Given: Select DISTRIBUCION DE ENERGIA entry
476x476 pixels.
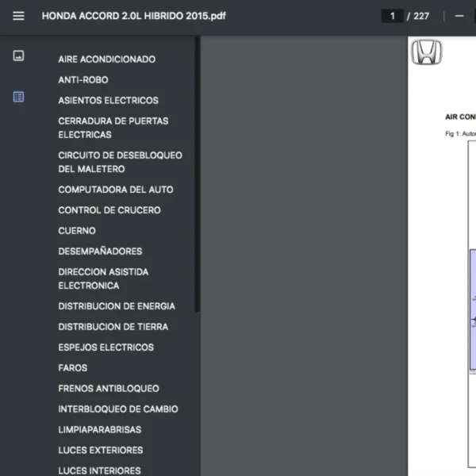Looking at the screenshot, I should [117, 306].
